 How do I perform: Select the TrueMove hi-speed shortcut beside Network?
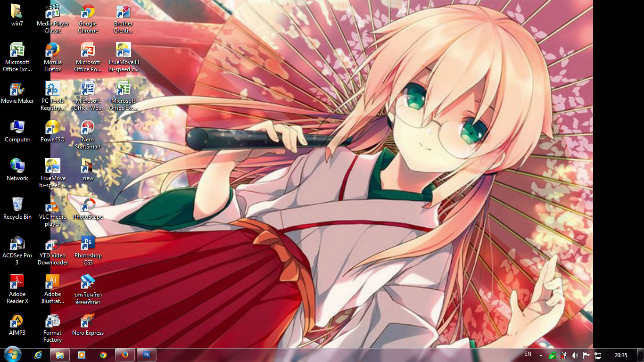pyautogui.click(x=53, y=173)
